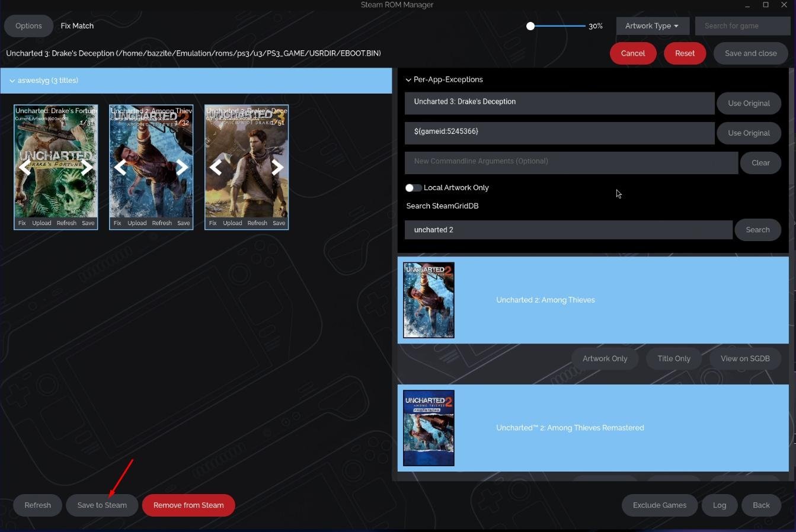Select Uncharted: Drake's Fortune artwork card
The height and width of the screenshot is (532, 796).
tap(56, 168)
